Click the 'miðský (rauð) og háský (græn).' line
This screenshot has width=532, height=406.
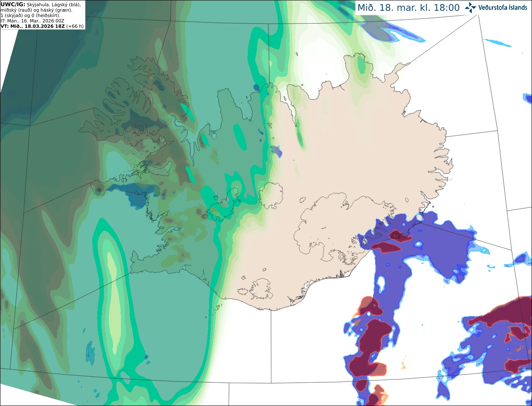[36, 10]
